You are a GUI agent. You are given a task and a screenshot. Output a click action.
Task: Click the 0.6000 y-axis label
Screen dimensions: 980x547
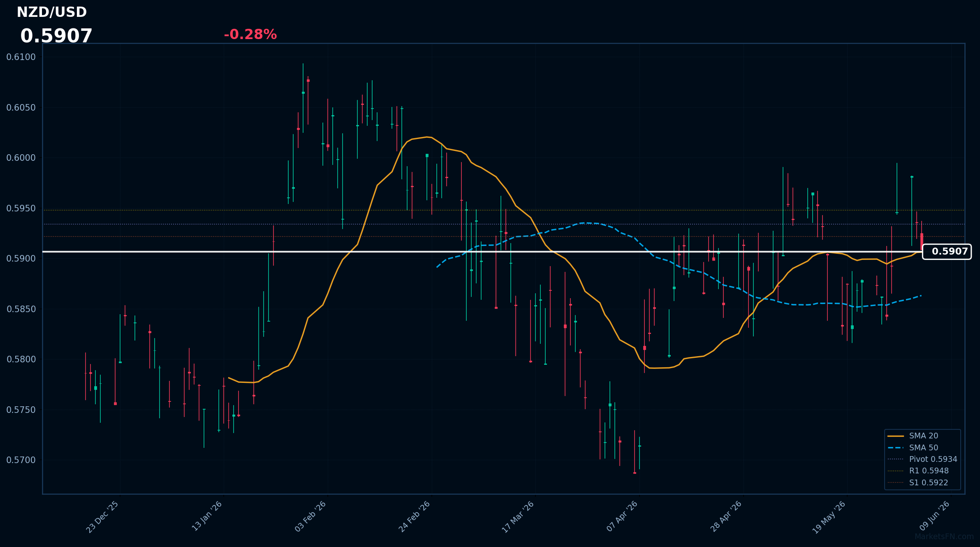pyautogui.click(x=21, y=158)
